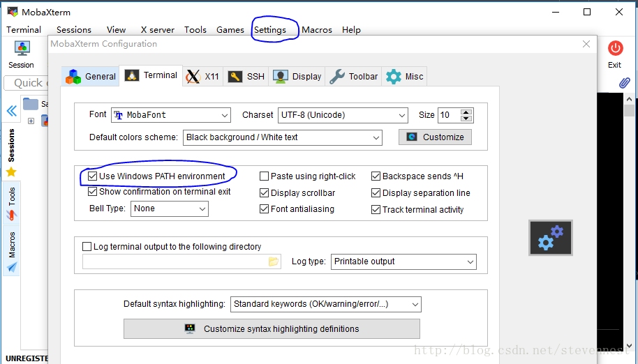Toggle Display separation line checkbox
Screen dimensions: 638x364
click(x=376, y=192)
